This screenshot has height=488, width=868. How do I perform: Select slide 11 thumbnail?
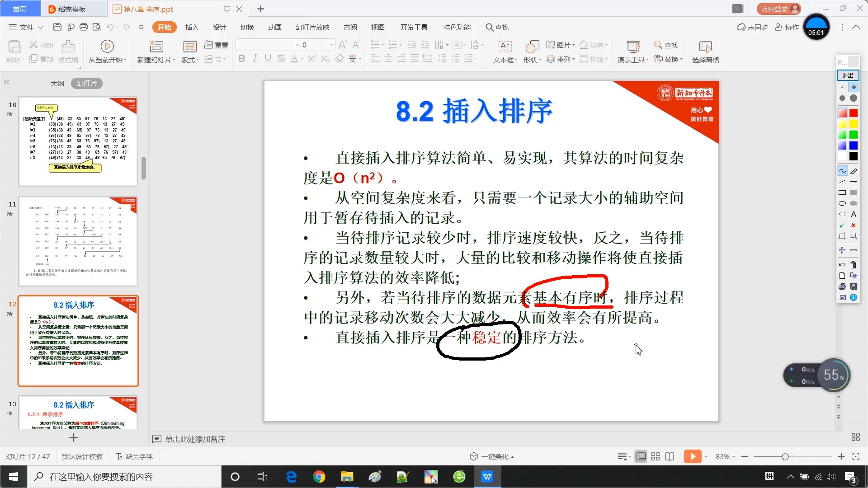78,241
